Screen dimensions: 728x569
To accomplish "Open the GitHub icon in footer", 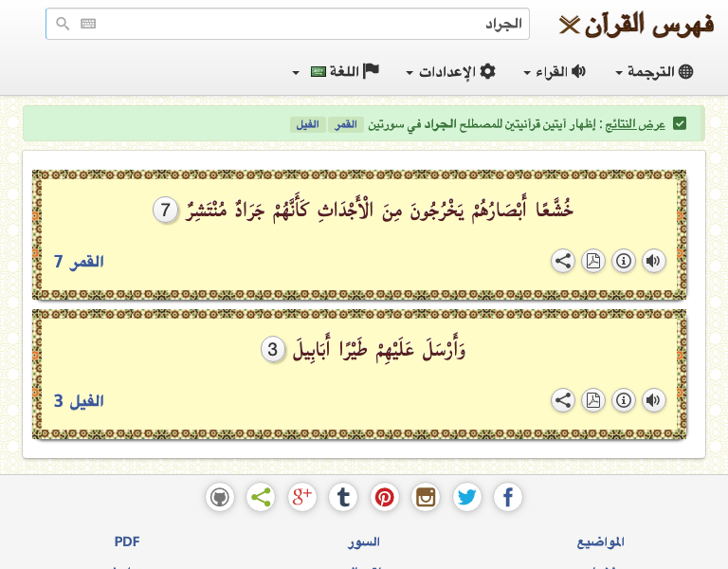I will click(x=220, y=497).
